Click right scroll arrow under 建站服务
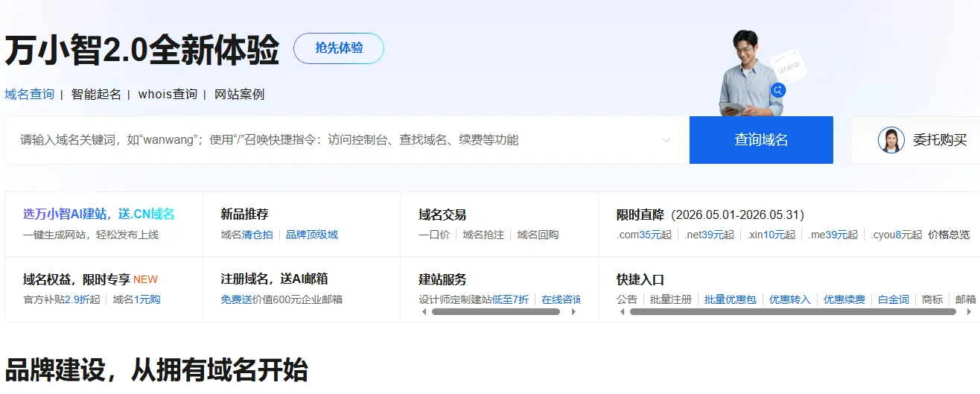The width and height of the screenshot is (980, 394). click(573, 312)
